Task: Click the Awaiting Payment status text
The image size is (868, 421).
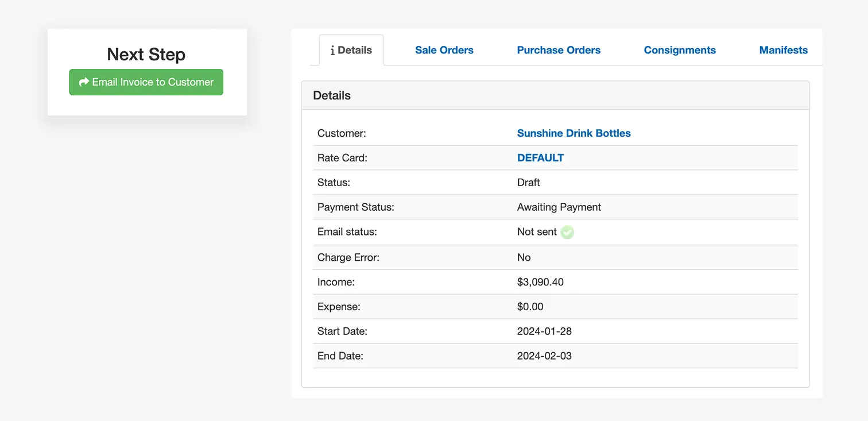Action: click(x=559, y=207)
